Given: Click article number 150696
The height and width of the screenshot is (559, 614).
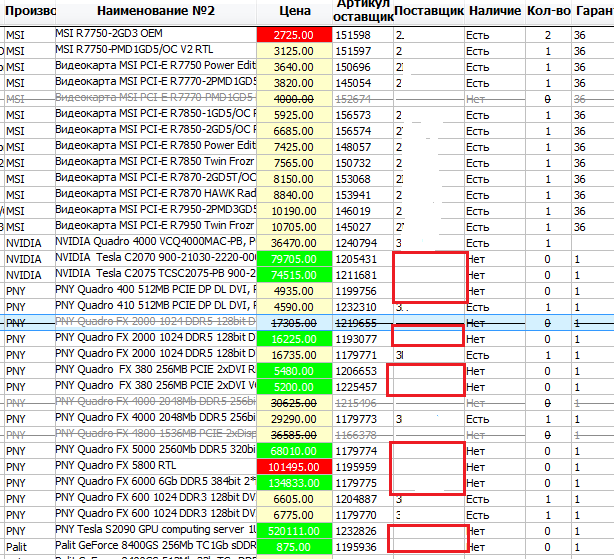Looking at the screenshot, I should (353, 67).
